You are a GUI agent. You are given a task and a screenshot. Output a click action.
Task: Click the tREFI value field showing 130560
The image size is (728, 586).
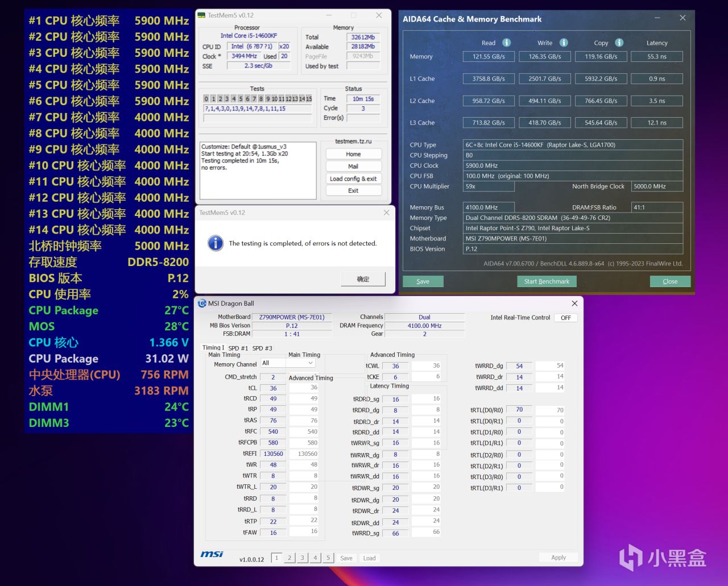coord(274,454)
